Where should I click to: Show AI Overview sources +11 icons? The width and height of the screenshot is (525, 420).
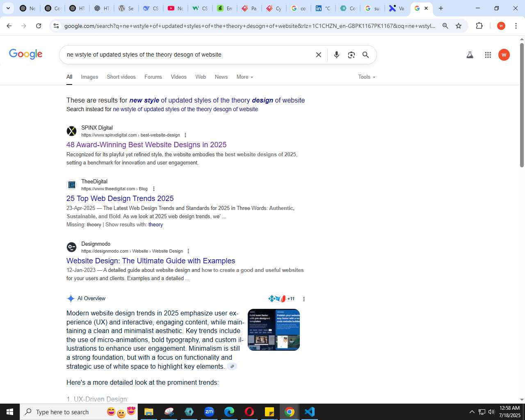281,299
